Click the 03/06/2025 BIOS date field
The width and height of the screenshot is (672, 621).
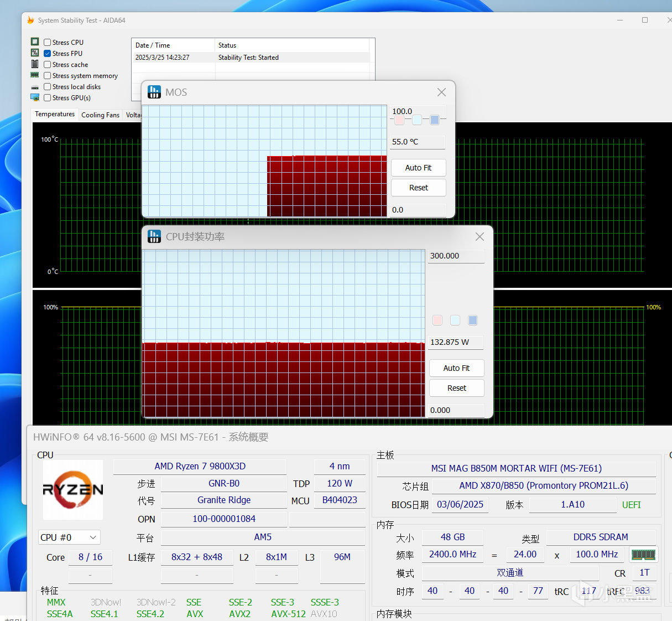coord(460,505)
